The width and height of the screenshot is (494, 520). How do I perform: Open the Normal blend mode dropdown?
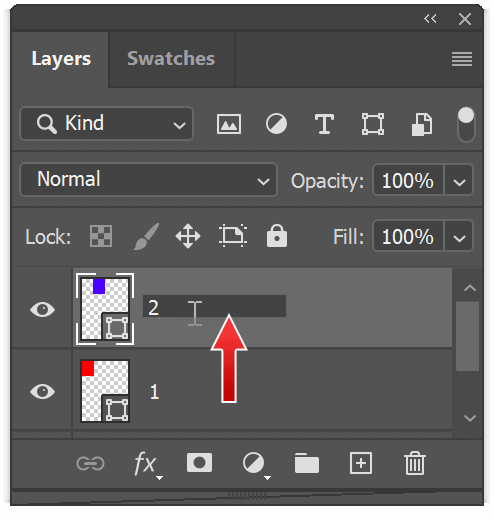[x=148, y=180]
